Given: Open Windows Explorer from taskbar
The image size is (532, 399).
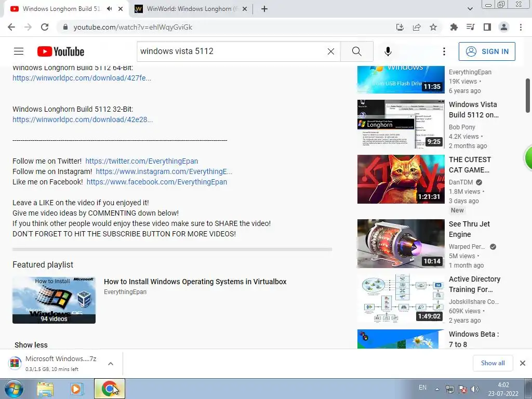Looking at the screenshot, I should click(45, 389).
